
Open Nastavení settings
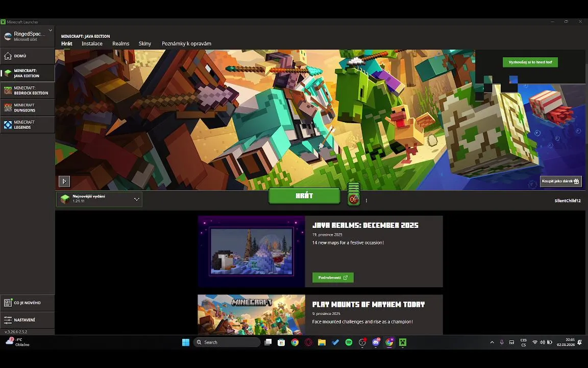(x=28, y=320)
